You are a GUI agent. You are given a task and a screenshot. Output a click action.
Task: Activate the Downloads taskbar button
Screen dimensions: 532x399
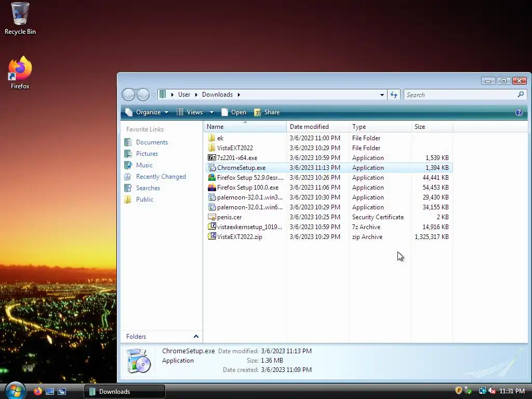125,392
